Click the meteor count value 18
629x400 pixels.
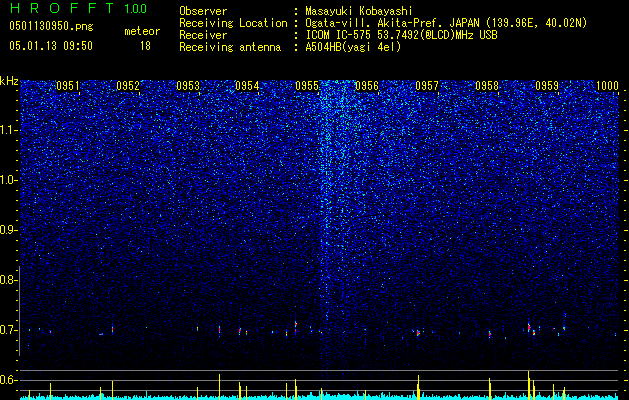145,46
